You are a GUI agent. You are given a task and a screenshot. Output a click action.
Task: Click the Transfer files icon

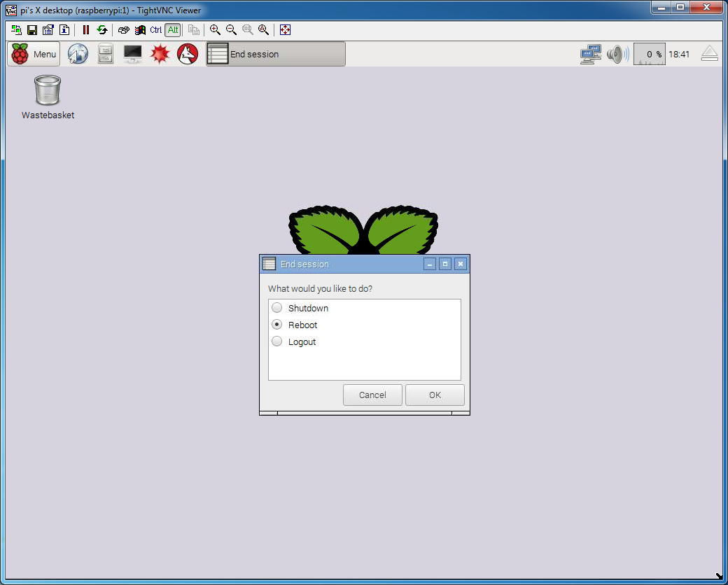[194, 30]
